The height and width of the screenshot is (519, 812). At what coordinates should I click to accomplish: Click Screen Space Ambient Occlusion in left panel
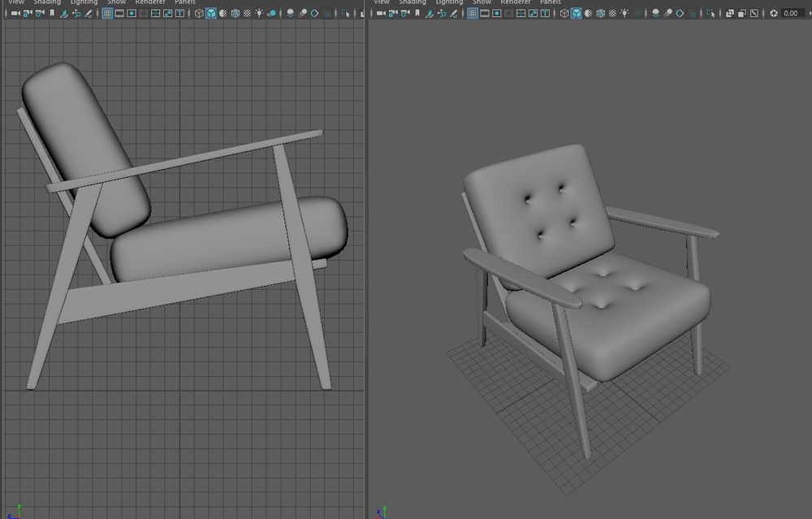tap(291, 14)
